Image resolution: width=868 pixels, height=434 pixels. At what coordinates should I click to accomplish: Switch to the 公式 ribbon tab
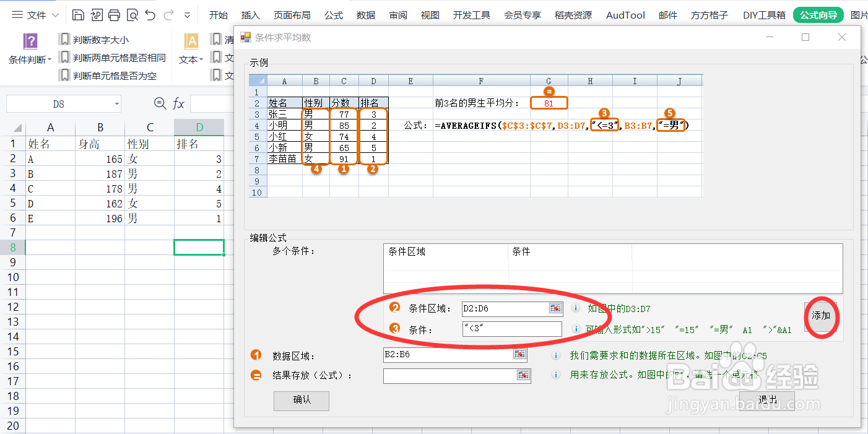pos(333,15)
